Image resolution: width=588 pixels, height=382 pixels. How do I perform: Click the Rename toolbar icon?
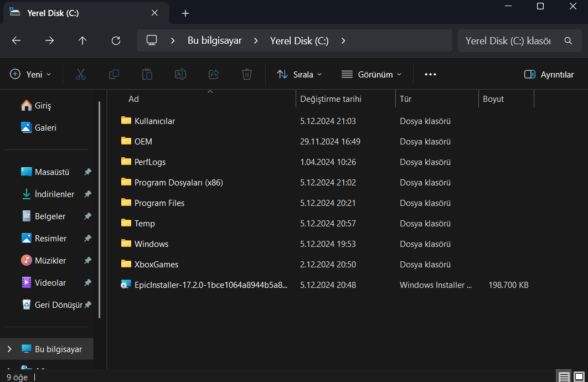click(x=180, y=74)
